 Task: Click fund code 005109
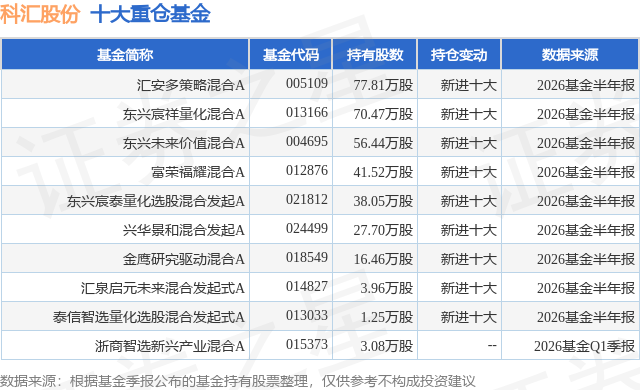tap(307, 84)
